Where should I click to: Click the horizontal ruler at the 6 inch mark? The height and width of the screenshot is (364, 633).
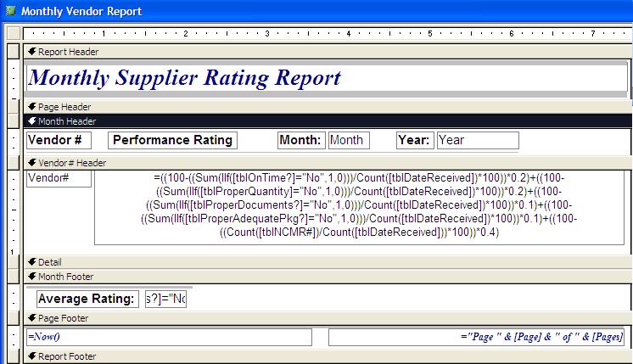point(512,33)
